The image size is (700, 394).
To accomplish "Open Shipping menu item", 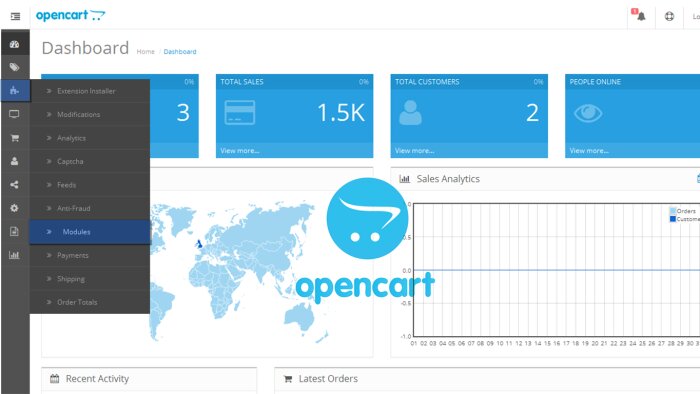I will click(90, 279).
